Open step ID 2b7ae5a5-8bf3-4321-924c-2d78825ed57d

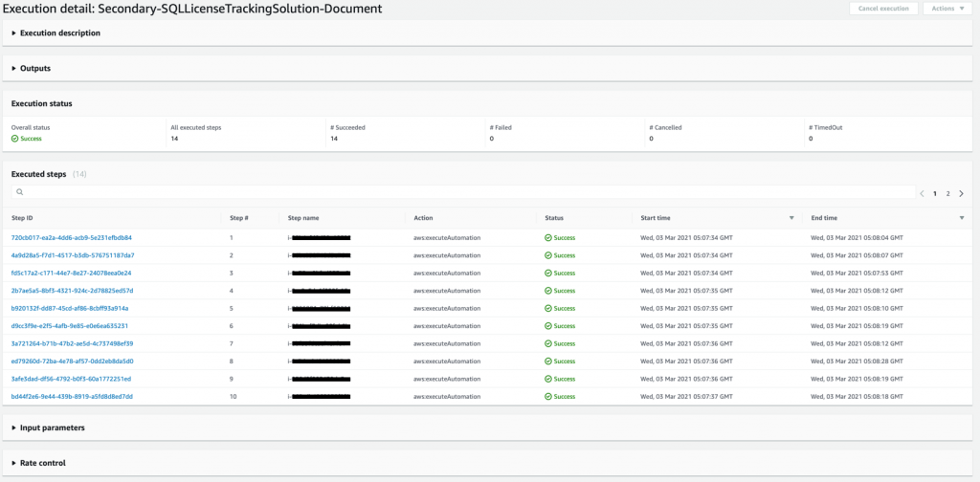pyautogui.click(x=72, y=291)
